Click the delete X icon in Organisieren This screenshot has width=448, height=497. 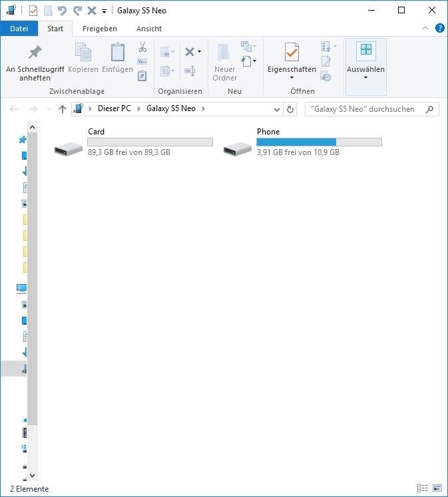[x=190, y=52]
